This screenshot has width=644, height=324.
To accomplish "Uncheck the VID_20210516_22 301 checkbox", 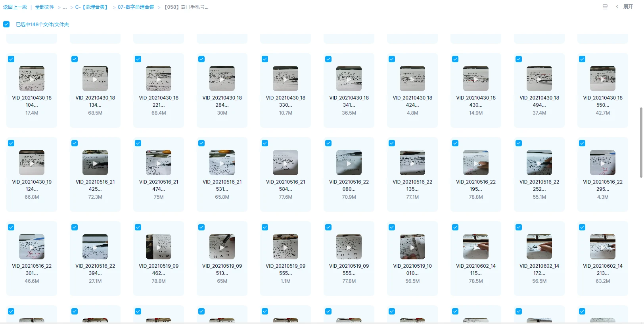I will click(x=11, y=227).
